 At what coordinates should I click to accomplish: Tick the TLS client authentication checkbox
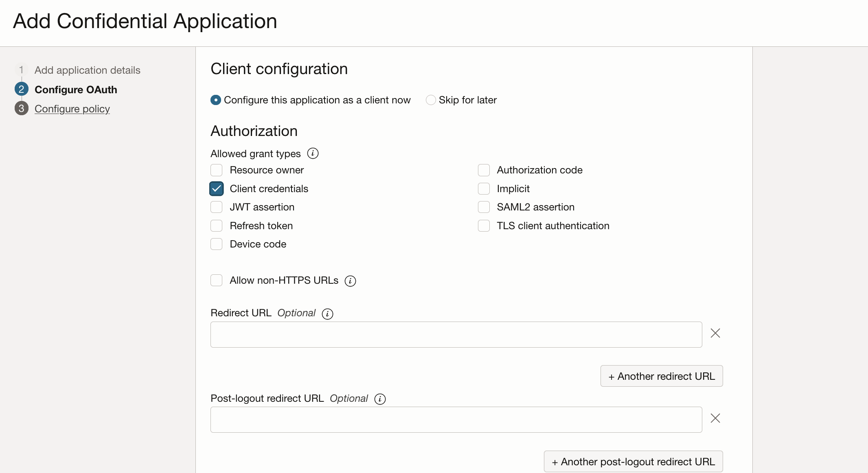click(x=484, y=226)
